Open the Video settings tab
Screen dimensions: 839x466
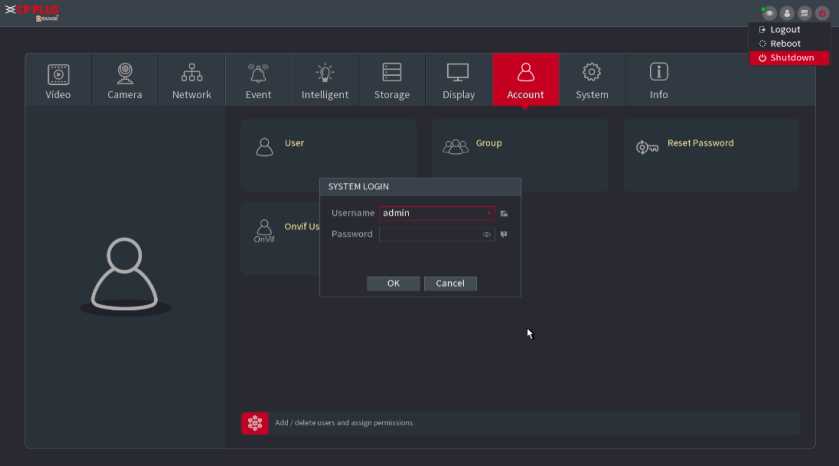58,80
